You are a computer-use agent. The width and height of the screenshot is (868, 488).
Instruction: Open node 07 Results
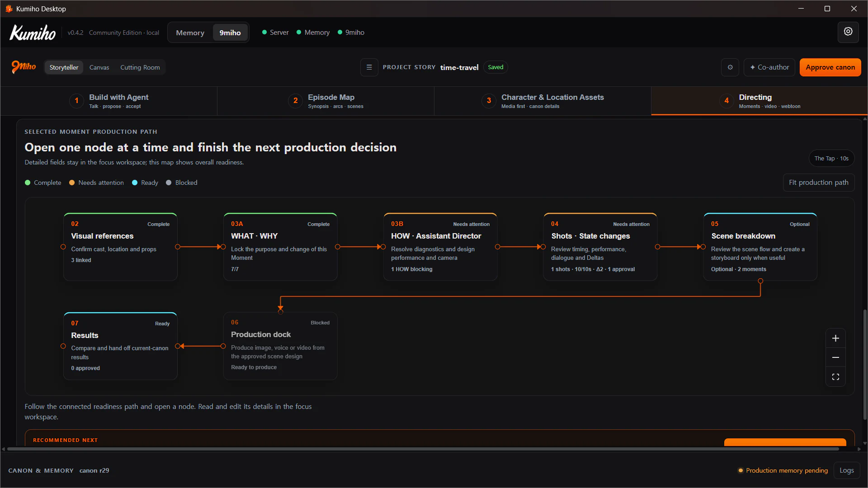120,346
